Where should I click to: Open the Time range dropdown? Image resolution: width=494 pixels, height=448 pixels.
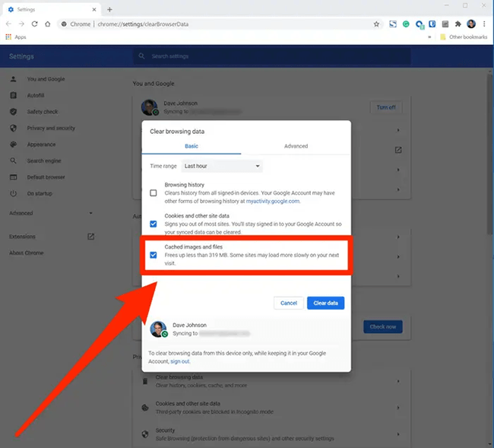click(x=221, y=166)
